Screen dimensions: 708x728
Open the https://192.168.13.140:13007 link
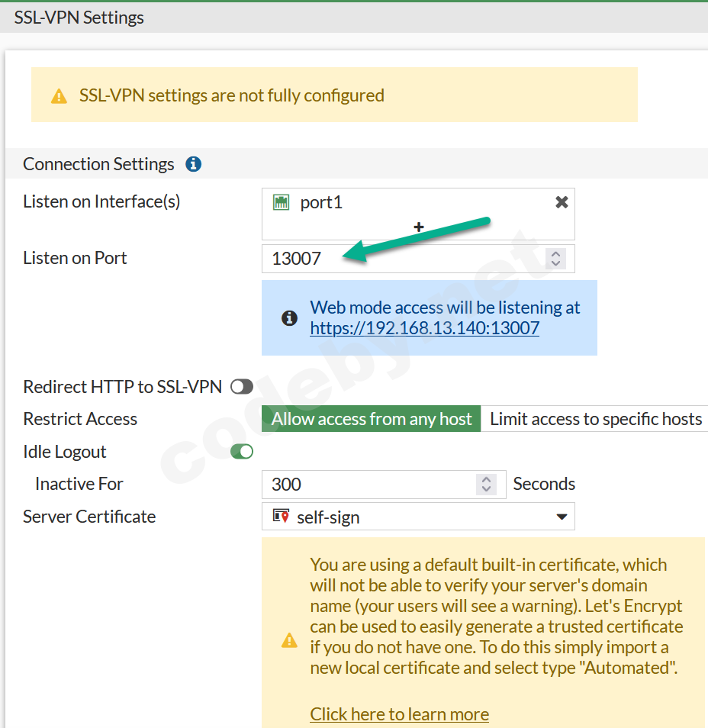424,331
